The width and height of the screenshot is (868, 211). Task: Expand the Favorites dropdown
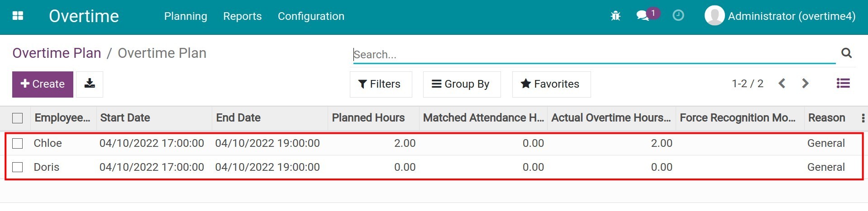click(x=551, y=84)
